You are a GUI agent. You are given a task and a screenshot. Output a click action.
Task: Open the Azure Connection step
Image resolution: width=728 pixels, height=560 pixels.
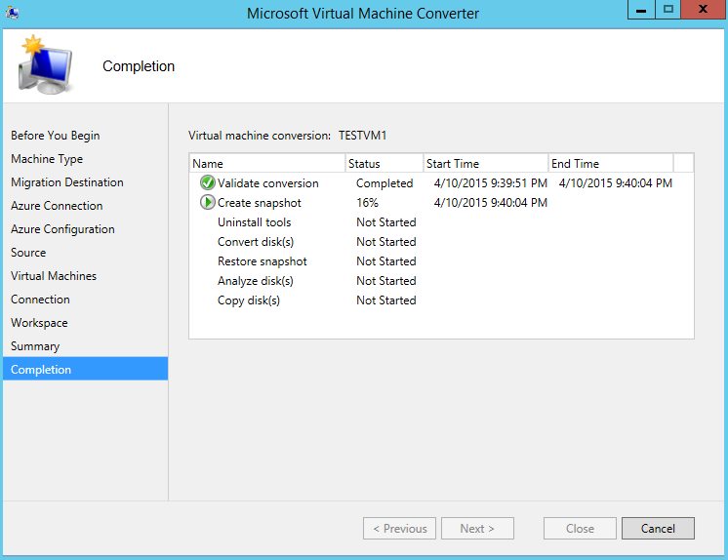[57, 206]
